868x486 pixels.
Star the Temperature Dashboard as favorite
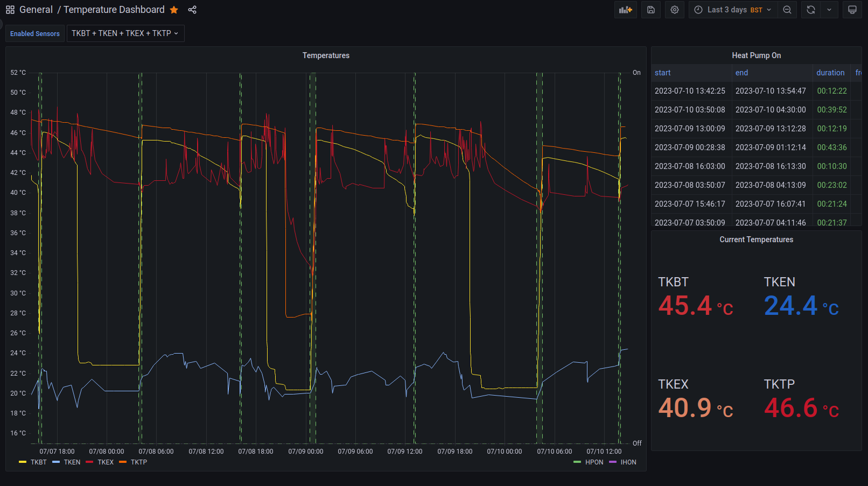(174, 10)
